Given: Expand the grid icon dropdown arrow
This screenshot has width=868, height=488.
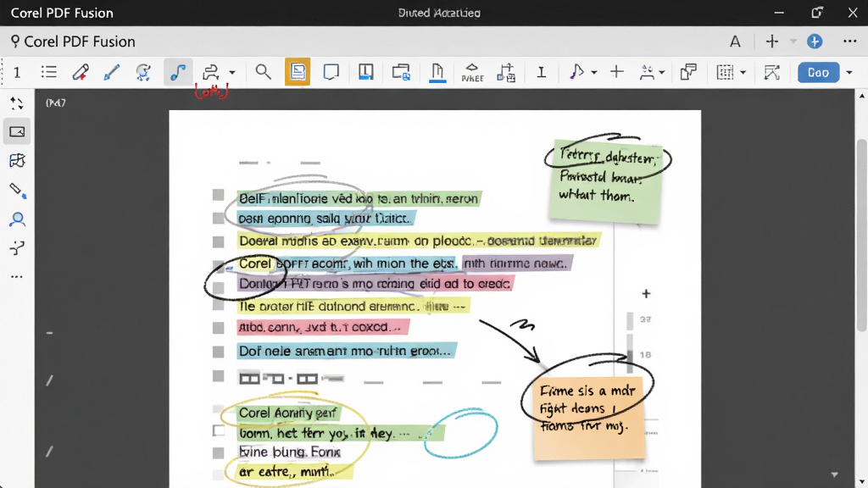Looking at the screenshot, I should click(x=743, y=73).
